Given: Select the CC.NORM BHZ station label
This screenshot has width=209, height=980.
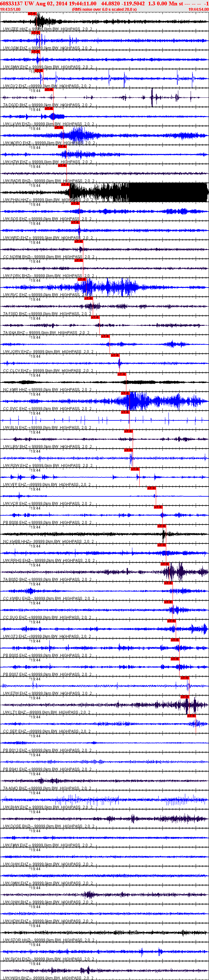Looking at the screenshot, I should point(16,257).
